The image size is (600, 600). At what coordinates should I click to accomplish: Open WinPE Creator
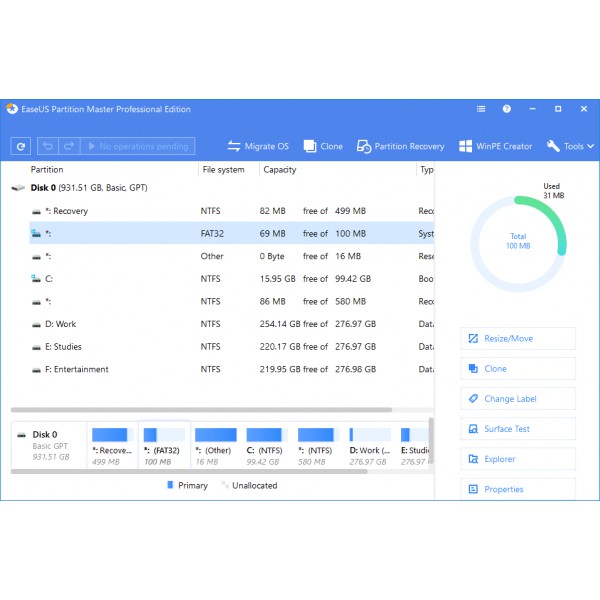(496, 146)
